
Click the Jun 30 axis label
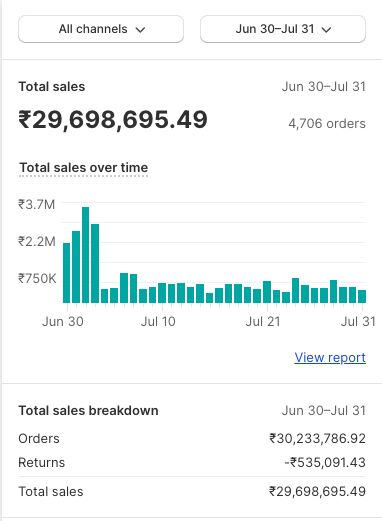pyautogui.click(x=63, y=321)
